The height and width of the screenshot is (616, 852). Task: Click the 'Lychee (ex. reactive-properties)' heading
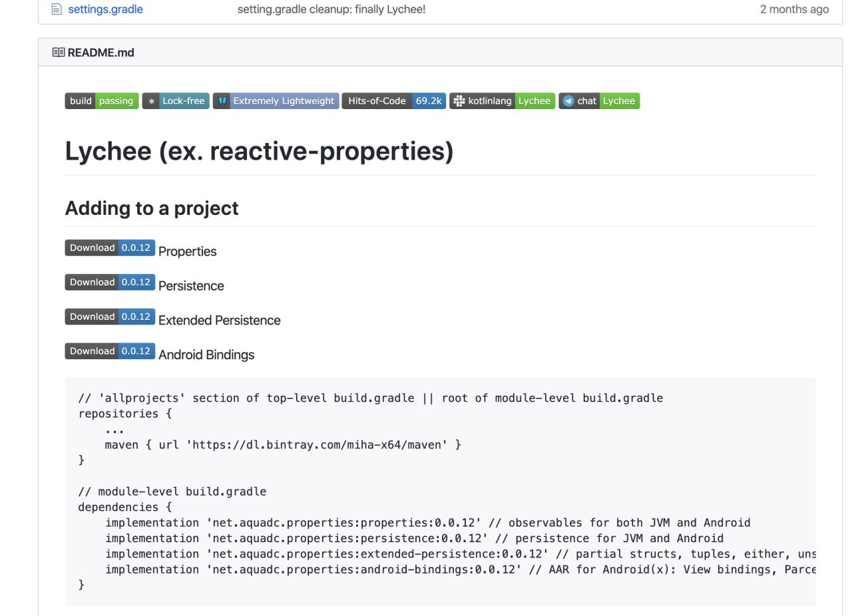pos(259,151)
